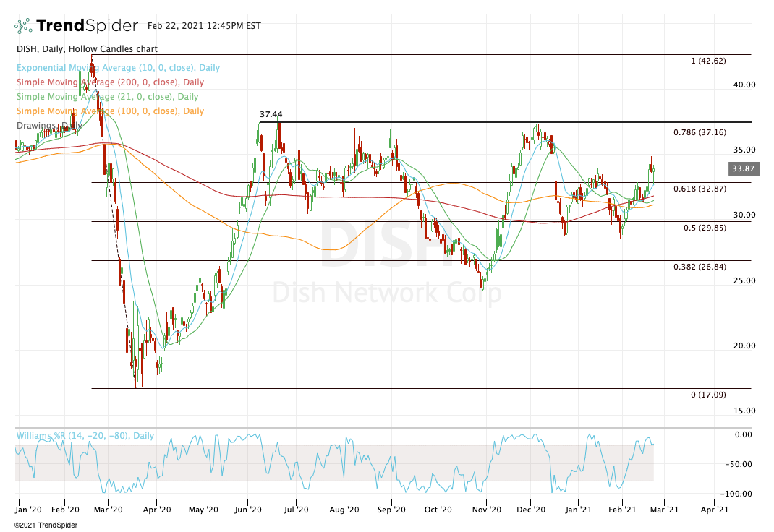Click the 25.00 price axis value
This screenshot has width=774, height=532.
tap(744, 280)
